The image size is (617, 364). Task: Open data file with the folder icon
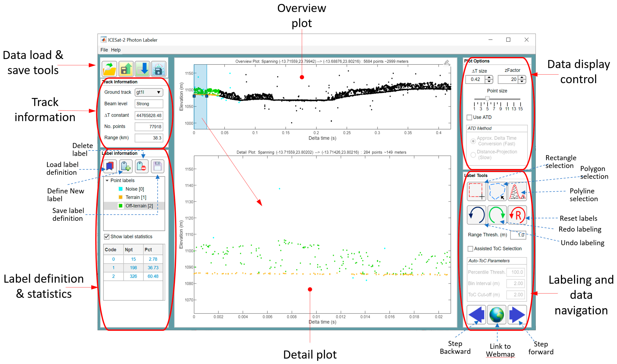[x=109, y=69]
